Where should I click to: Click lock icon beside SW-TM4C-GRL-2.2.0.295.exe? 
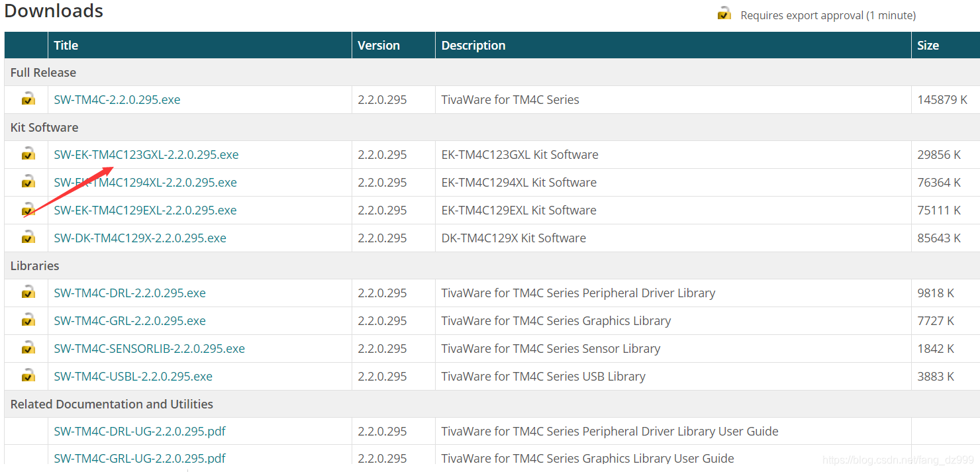[x=28, y=320]
